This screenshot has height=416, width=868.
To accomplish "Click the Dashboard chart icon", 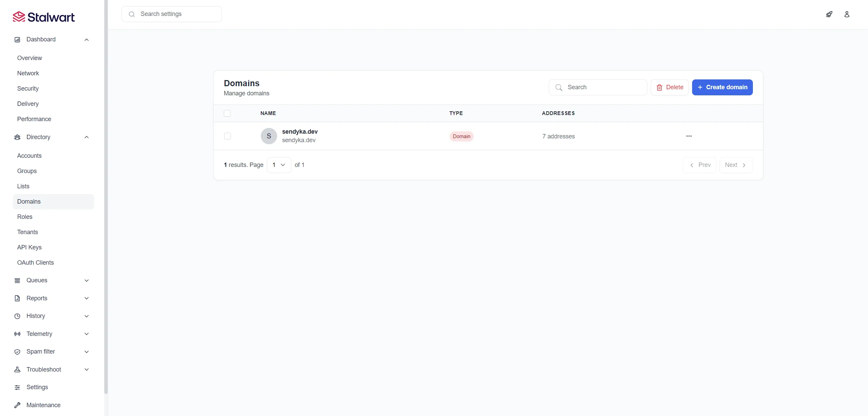I will [x=17, y=40].
